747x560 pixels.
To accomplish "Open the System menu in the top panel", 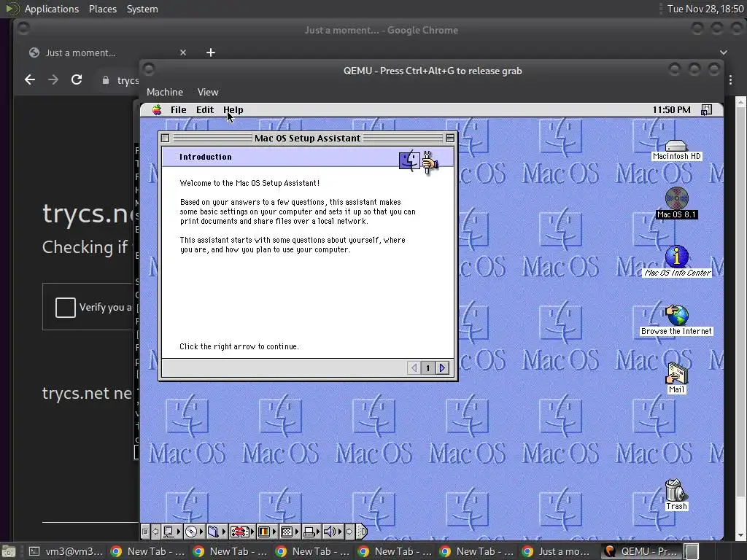I will pos(142,9).
